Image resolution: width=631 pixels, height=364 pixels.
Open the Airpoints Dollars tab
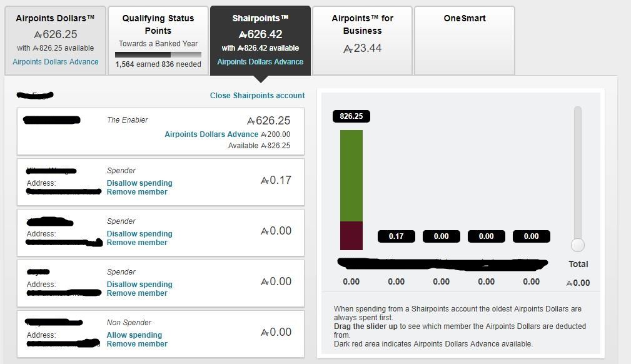[x=55, y=40]
